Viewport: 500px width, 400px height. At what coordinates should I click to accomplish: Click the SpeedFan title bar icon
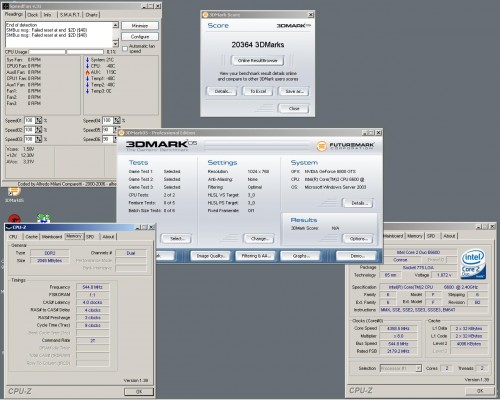[5, 6]
